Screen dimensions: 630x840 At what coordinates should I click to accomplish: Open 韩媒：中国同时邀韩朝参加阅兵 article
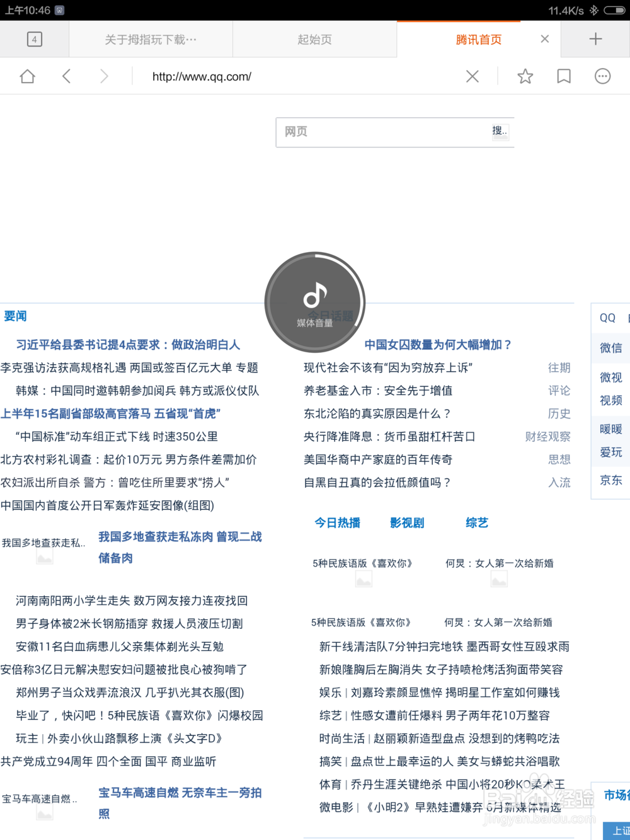137,391
